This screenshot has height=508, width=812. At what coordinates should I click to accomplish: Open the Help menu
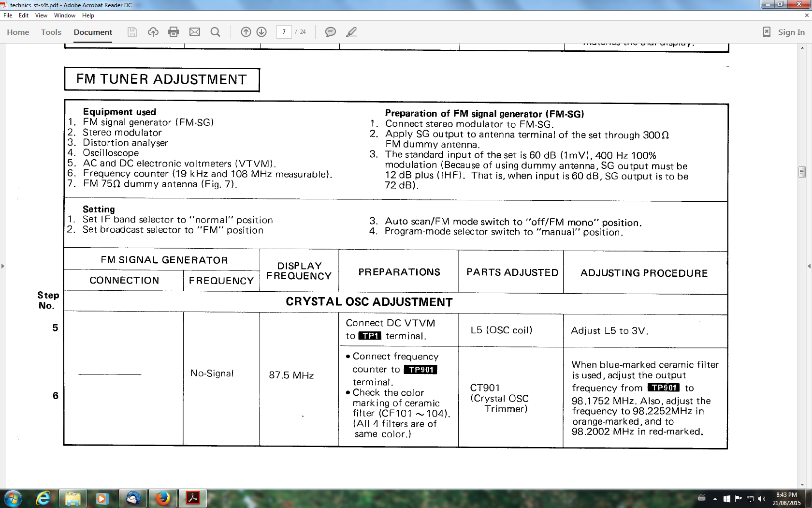point(88,15)
